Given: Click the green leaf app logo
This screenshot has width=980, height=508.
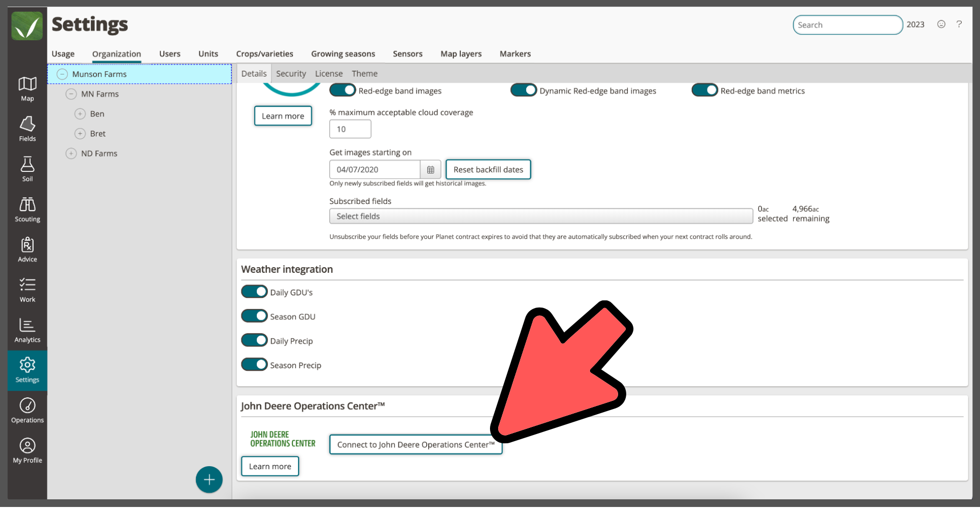Looking at the screenshot, I should (27, 26).
